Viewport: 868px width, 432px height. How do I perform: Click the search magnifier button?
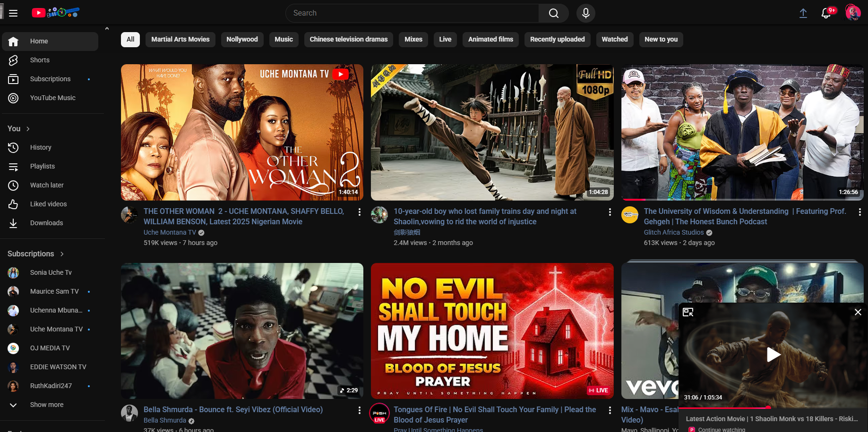point(553,13)
